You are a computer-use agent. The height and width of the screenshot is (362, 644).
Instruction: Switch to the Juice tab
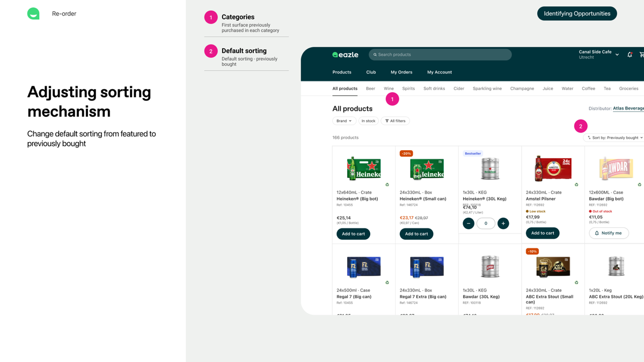[548, 88]
